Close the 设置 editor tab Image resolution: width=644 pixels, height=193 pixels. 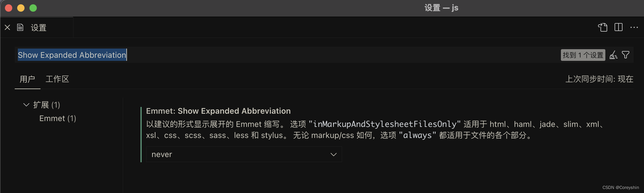click(7, 27)
